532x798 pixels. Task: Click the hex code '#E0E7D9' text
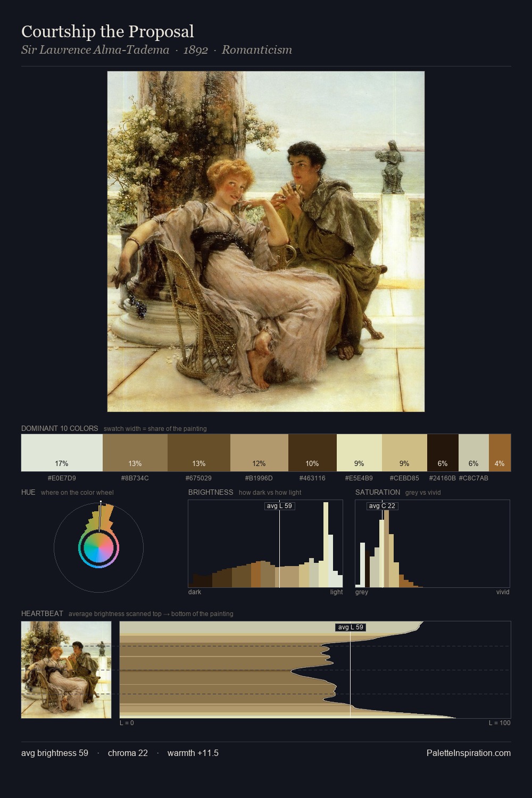62,478
